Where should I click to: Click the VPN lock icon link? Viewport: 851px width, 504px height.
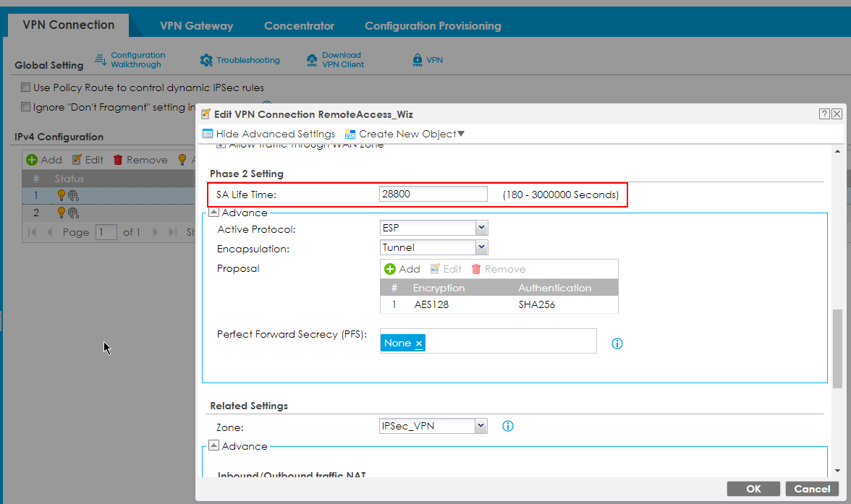click(418, 60)
